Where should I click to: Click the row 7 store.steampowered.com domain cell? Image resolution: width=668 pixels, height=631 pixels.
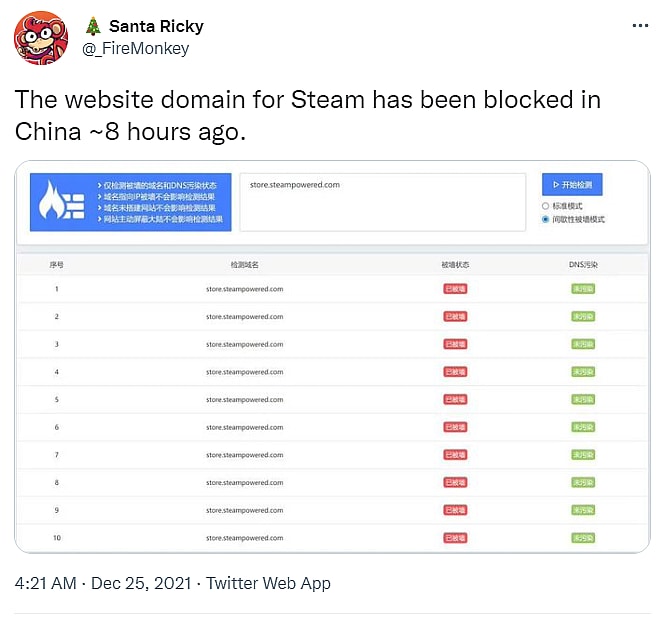point(245,455)
